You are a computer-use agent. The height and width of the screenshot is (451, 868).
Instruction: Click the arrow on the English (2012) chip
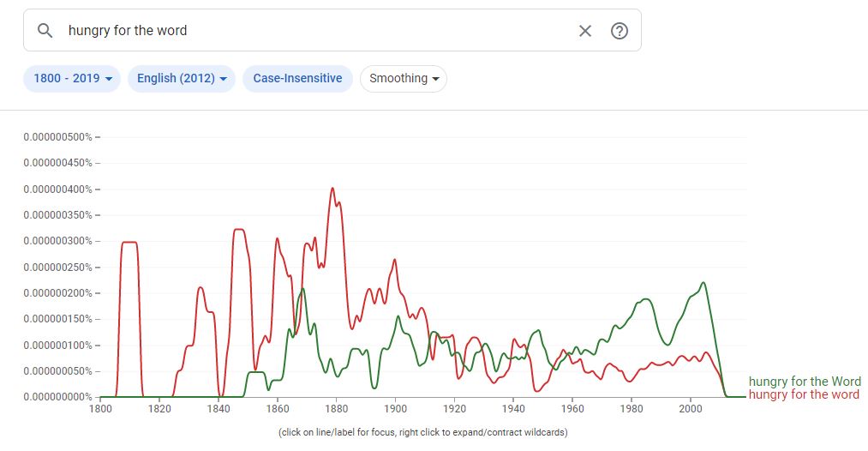(224, 79)
